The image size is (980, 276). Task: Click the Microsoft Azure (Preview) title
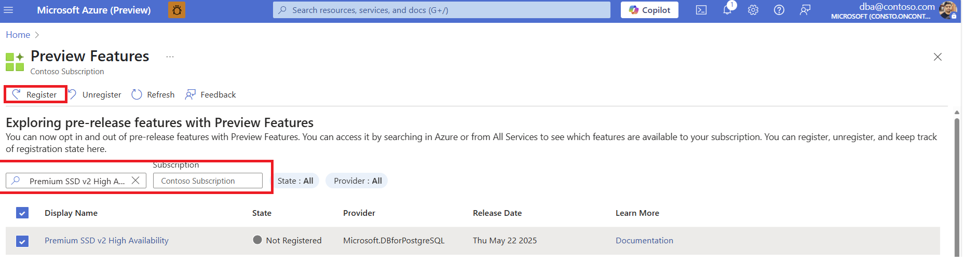pyautogui.click(x=94, y=10)
